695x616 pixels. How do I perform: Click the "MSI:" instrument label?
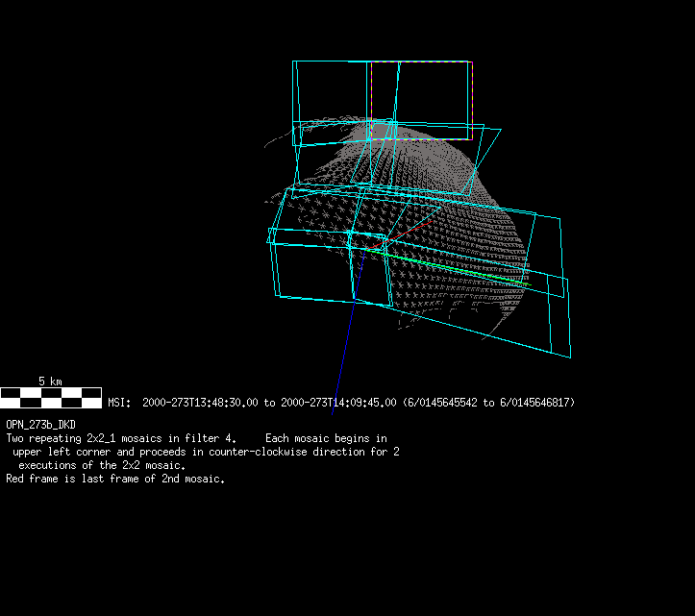[118, 403]
